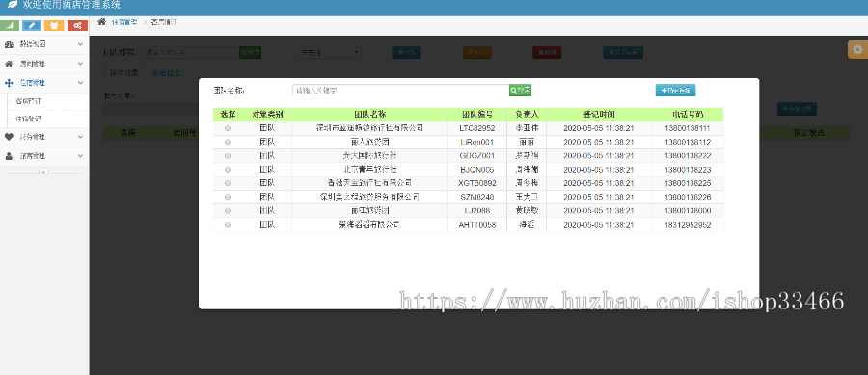Click phone number 13800138112

tap(688, 142)
